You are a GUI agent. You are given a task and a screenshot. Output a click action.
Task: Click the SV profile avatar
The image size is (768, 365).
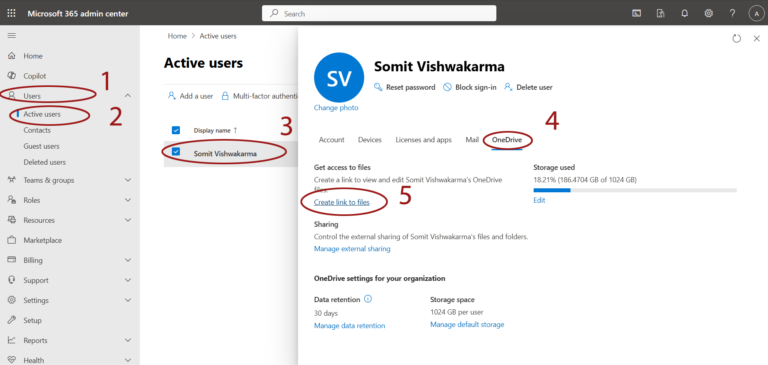click(x=338, y=77)
